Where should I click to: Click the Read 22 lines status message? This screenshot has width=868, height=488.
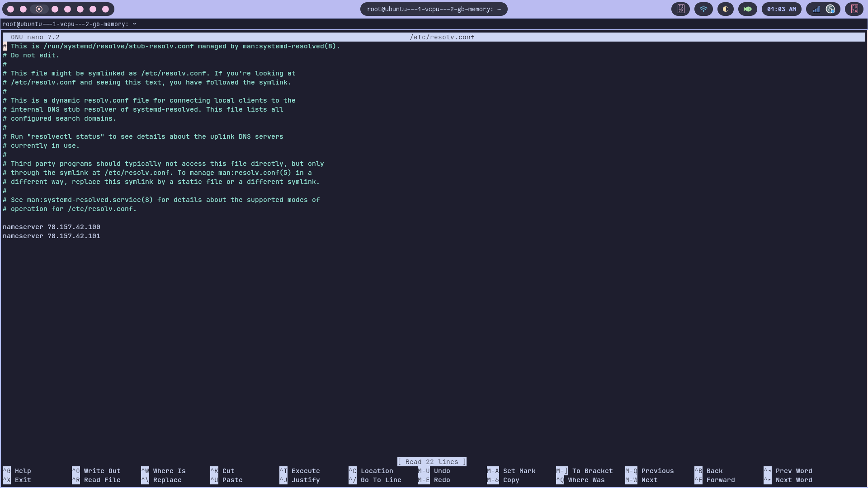click(x=432, y=462)
